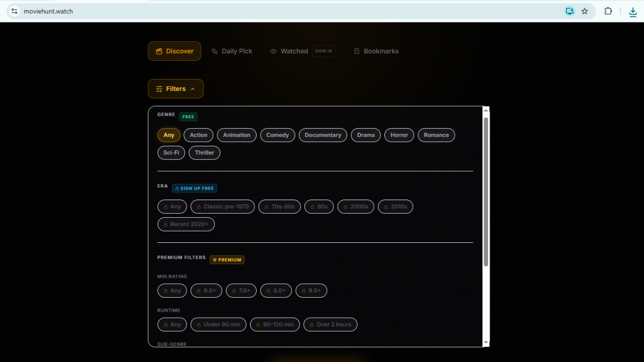
Task: Choose the locked 2010s era chip
Action: click(395, 207)
